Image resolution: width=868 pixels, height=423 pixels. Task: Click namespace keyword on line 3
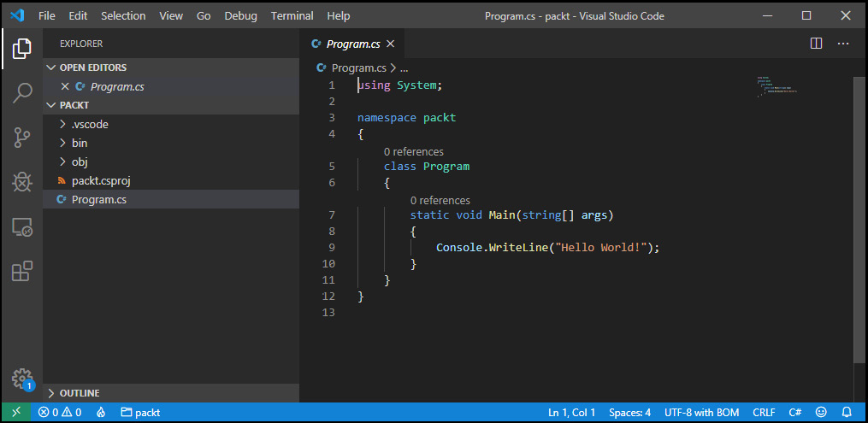(387, 118)
